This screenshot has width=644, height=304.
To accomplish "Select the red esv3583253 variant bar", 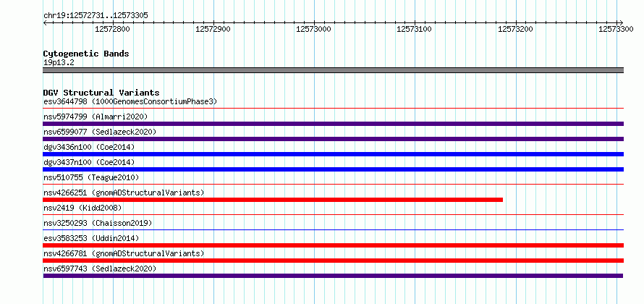I will (333, 245).
